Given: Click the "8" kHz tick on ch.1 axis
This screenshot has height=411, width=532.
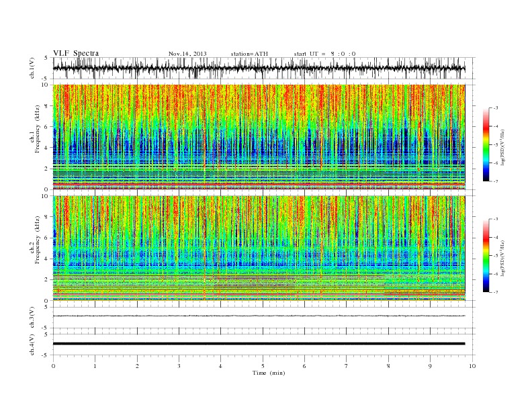Looking at the screenshot, I should click(47, 106).
